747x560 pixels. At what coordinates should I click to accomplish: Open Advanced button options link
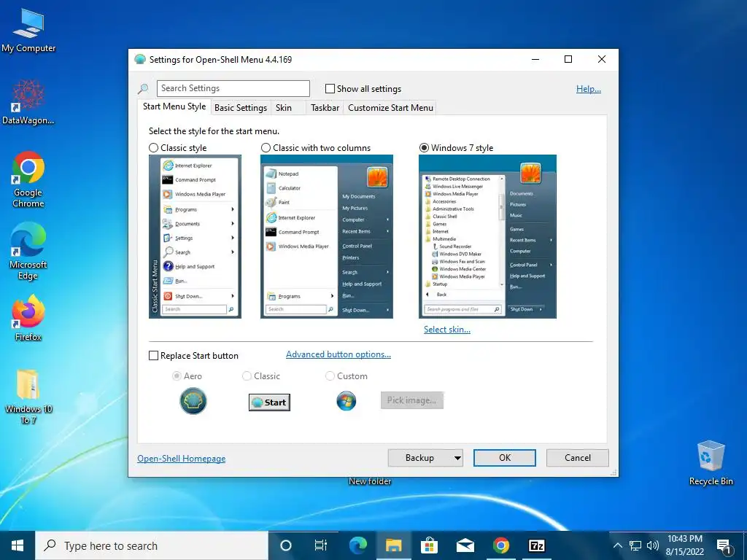(338, 355)
